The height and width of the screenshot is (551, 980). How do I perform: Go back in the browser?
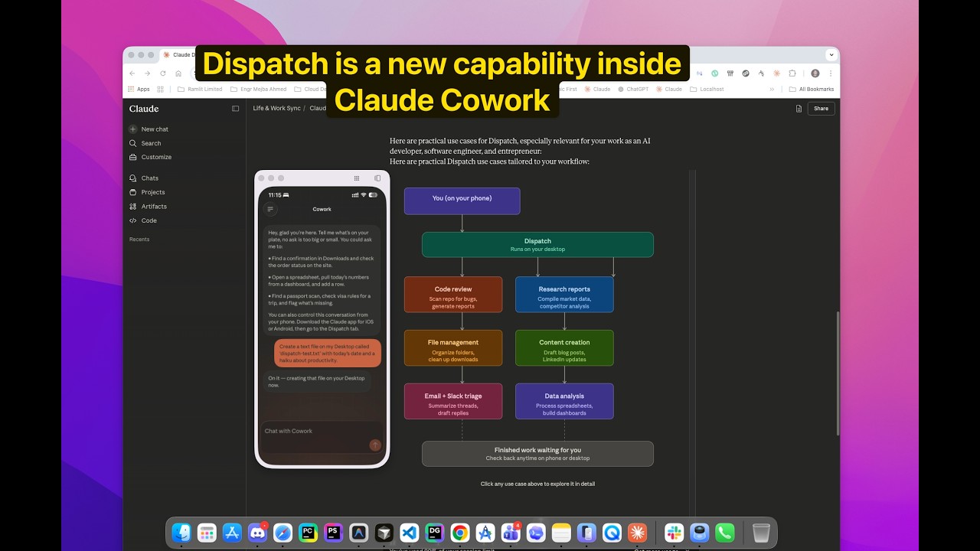tap(132, 73)
